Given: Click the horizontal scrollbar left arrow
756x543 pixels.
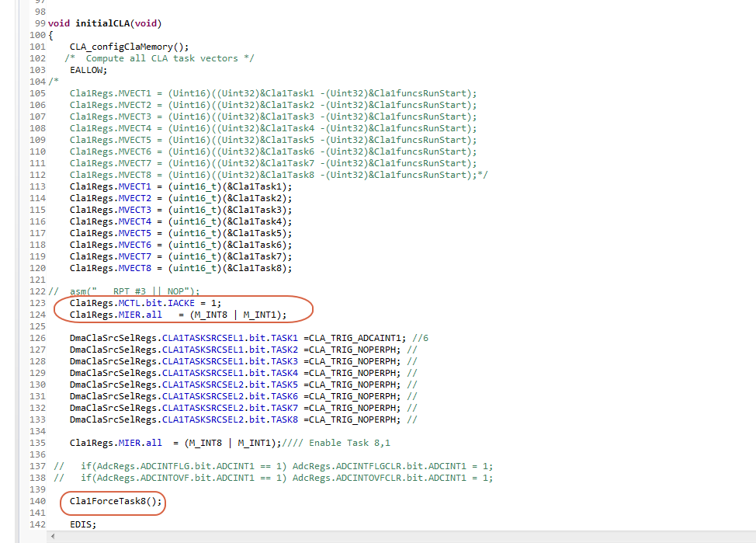Looking at the screenshot, I should pos(52,535).
